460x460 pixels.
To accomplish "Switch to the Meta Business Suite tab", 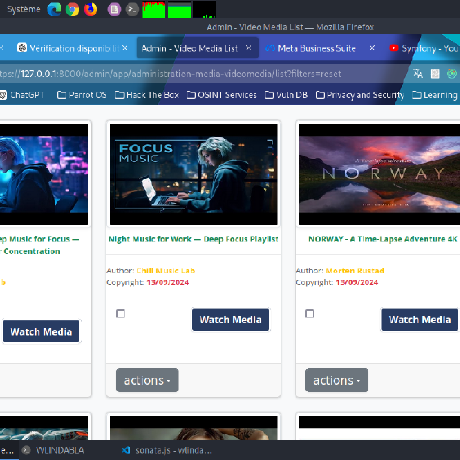I will coord(316,48).
